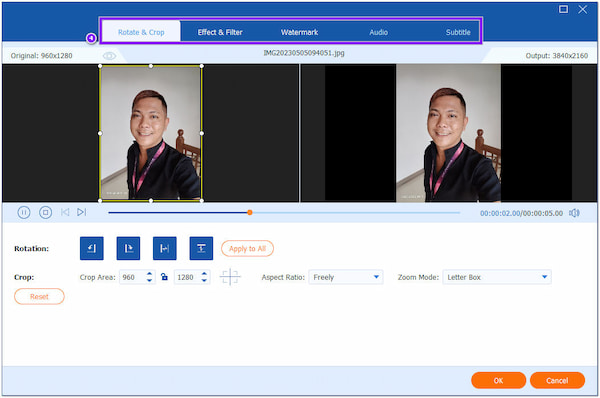This screenshot has height=398, width=600.
Task: Click right-middle crop handle
Action: tap(202, 133)
